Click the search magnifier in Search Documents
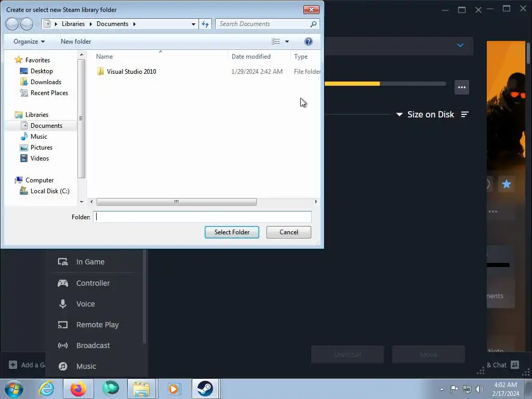This screenshot has height=399, width=532. click(x=313, y=24)
